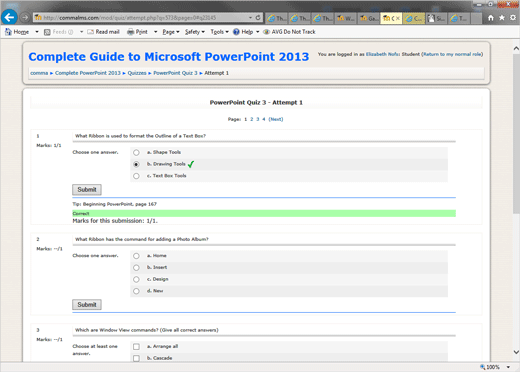Submit answer for question 1
Viewport: 520px width, 372px height.
coord(87,190)
